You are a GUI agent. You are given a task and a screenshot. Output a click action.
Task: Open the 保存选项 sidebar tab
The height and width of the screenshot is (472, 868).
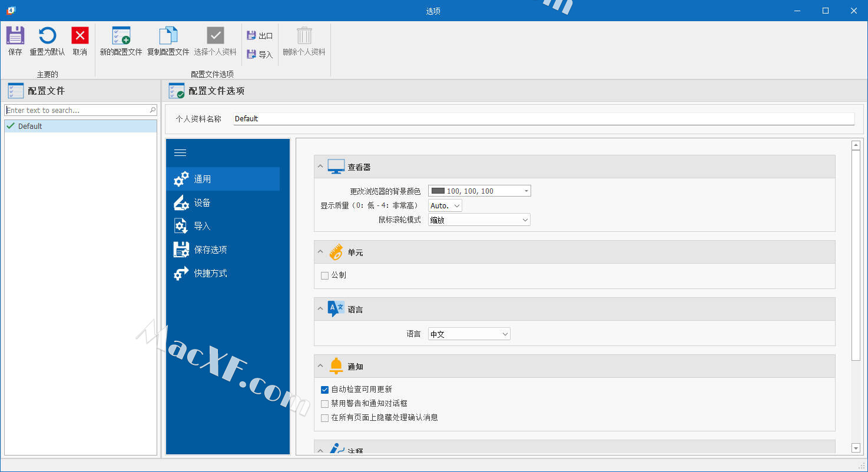pyautogui.click(x=210, y=250)
